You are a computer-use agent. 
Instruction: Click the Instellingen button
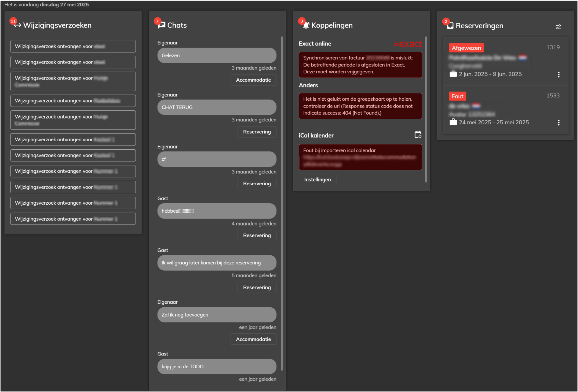click(x=317, y=179)
